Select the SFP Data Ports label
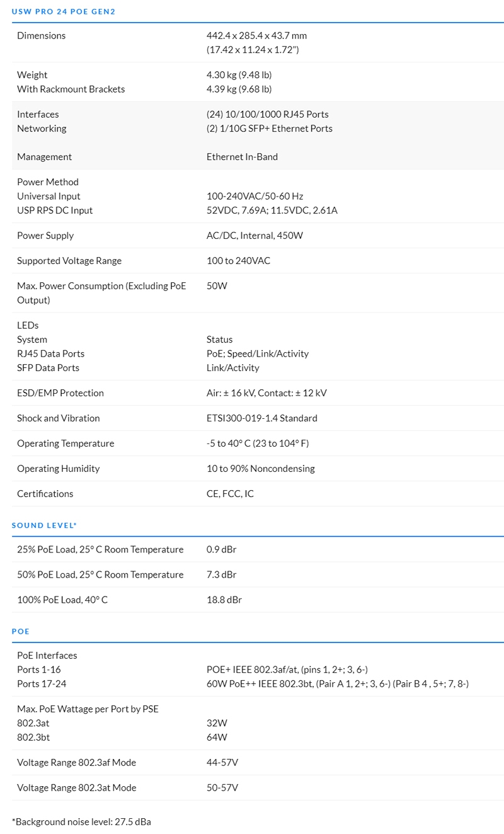 48,368
